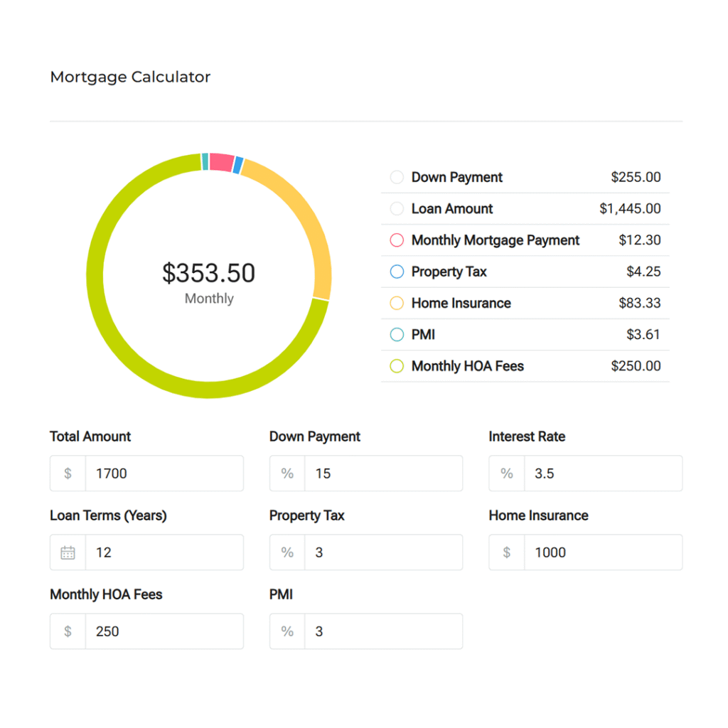This screenshot has width=728, height=728.
Task: Click the Loan Terms input showing 12
Action: pyautogui.click(x=164, y=552)
